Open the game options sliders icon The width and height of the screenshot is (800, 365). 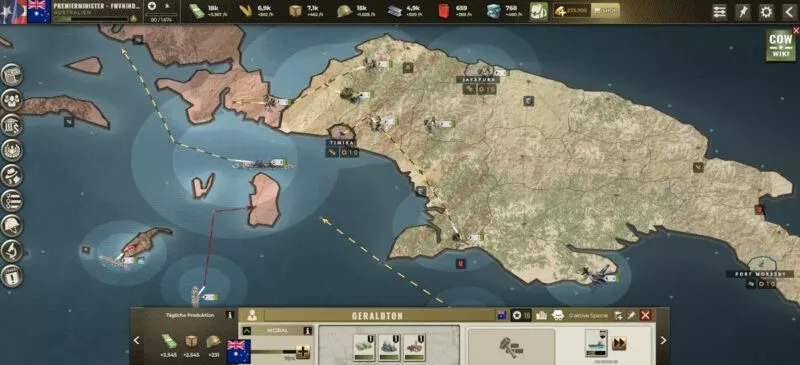pos(719,12)
